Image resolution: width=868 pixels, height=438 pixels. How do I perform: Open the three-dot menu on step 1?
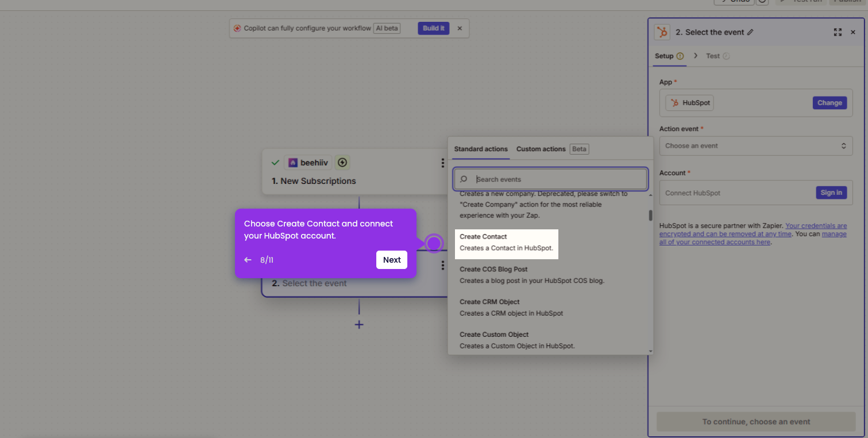tap(442, 163)
